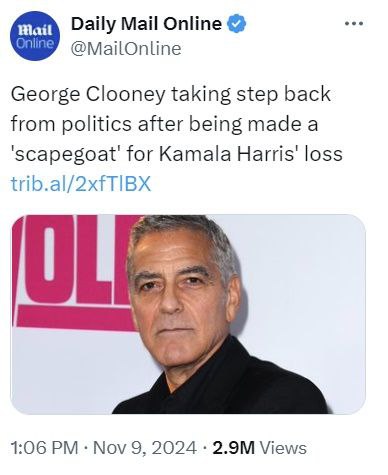Click the tweet headline about George Clooney
This screenshot has width=388, height=475.
click(x=177, y=124)
